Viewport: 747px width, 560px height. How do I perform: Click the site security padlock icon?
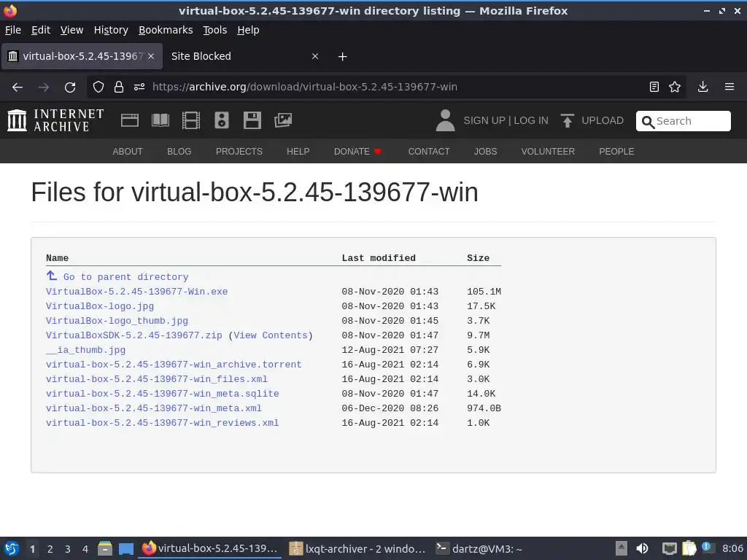point(119,87)
